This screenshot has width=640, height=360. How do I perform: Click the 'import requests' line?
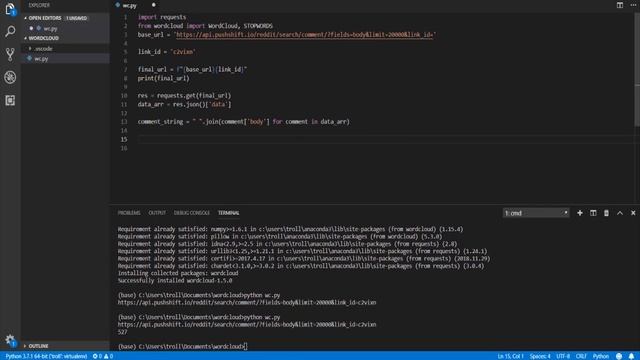click(x=162, y=17)
